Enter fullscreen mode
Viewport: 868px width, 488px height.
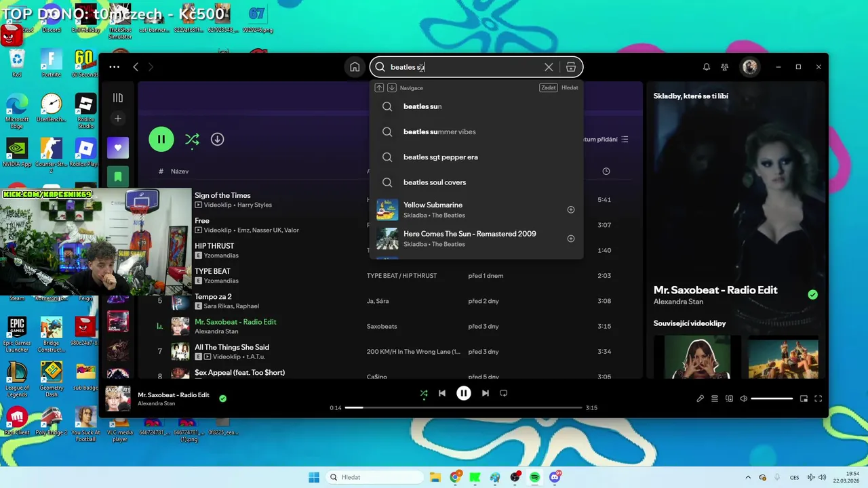(x=818, y=399)
